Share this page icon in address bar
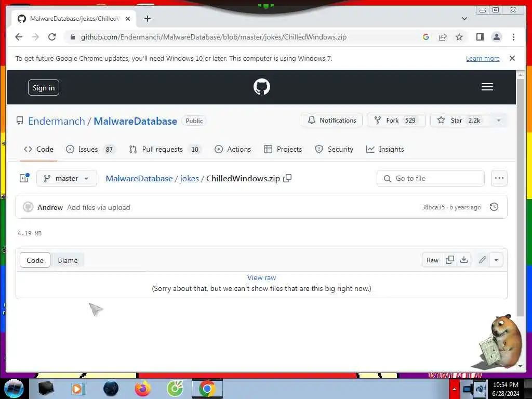This screenshot has height=399, width=532. pyautogui.click(x=443, y=37)
